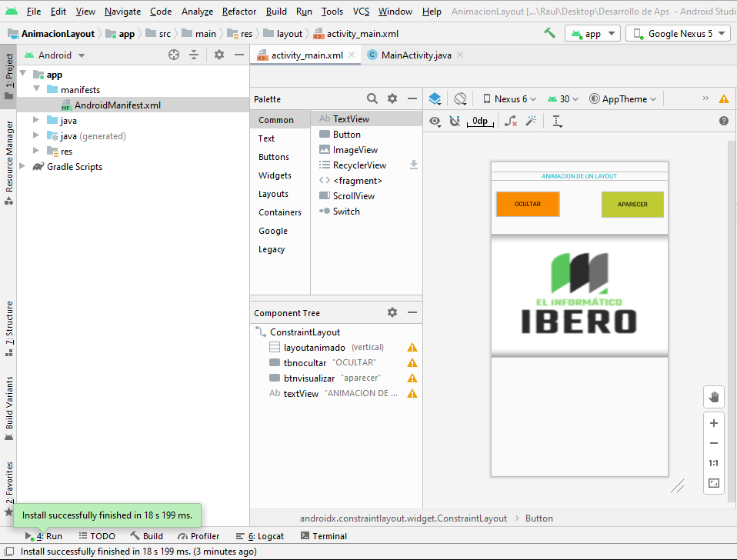Image resolution: width=737 pixels, height=560 pixels.
Task: Collapse the manifests folder
Action: [x=37, y=88]
